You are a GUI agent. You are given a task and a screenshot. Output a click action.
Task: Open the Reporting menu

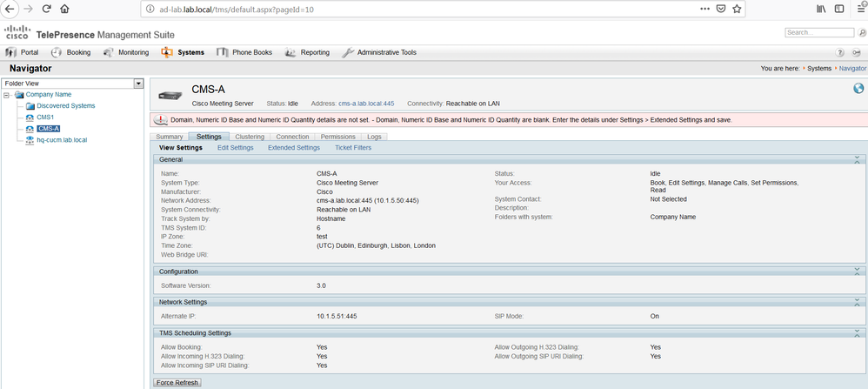click(x=307, y=52)
